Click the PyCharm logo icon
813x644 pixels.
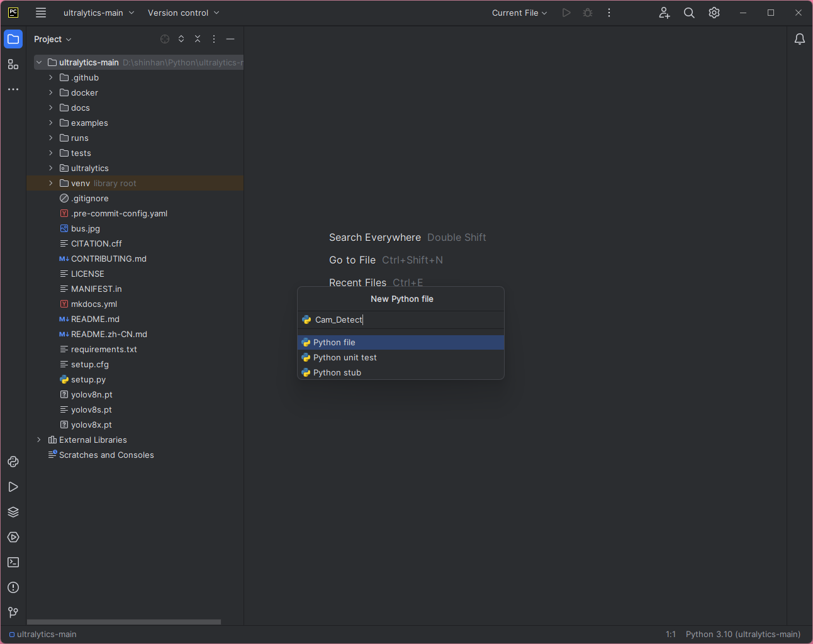(13, 13)
